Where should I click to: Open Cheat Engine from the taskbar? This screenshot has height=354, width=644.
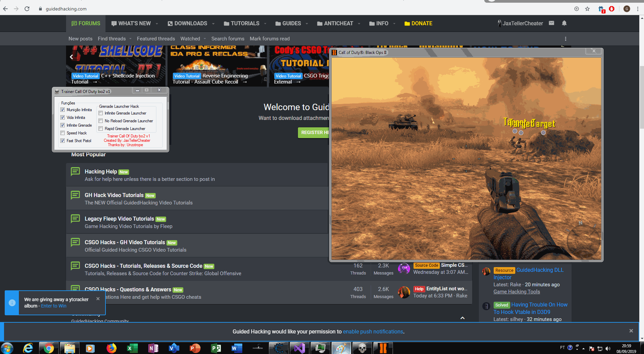(x=279, y=348)
